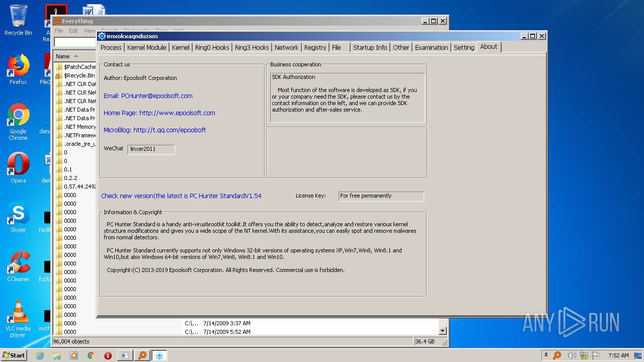This screenshot has height=362, width=644.
Task: Launch the CCleaner desktop shortcut
Action: pyautogui.click(x=18, y=266)
